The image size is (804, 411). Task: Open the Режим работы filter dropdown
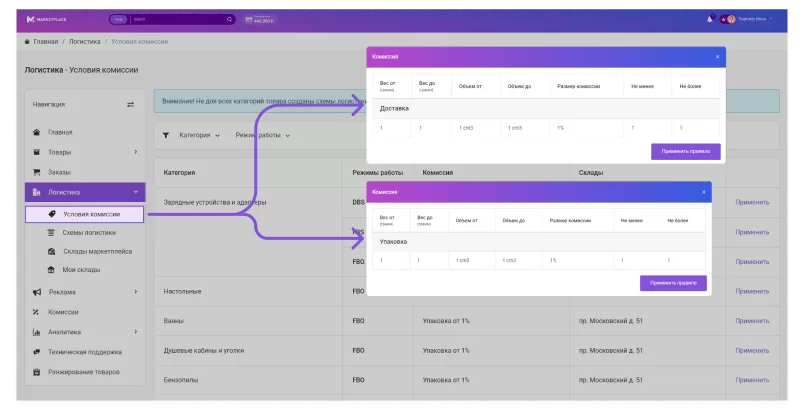(x=262, y=134)
